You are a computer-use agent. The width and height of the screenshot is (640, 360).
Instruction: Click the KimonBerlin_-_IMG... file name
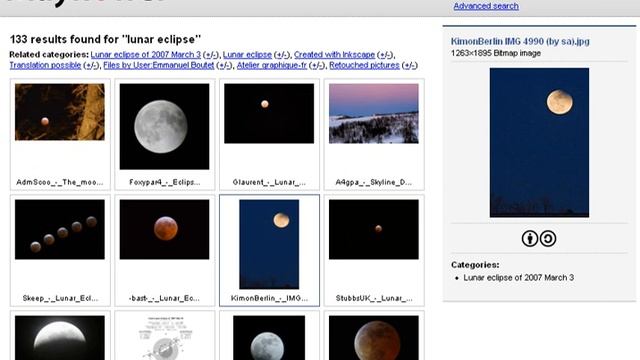point(269,298)
